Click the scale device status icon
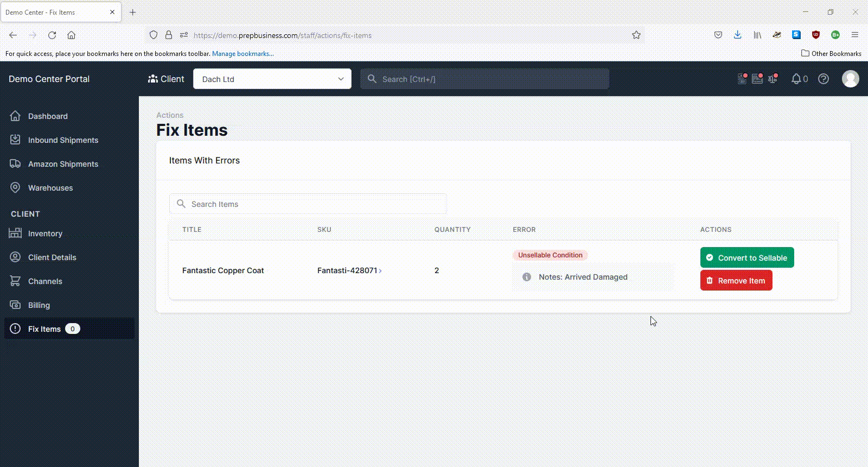Viewport: 868px width, 467px height. [773, 79]
